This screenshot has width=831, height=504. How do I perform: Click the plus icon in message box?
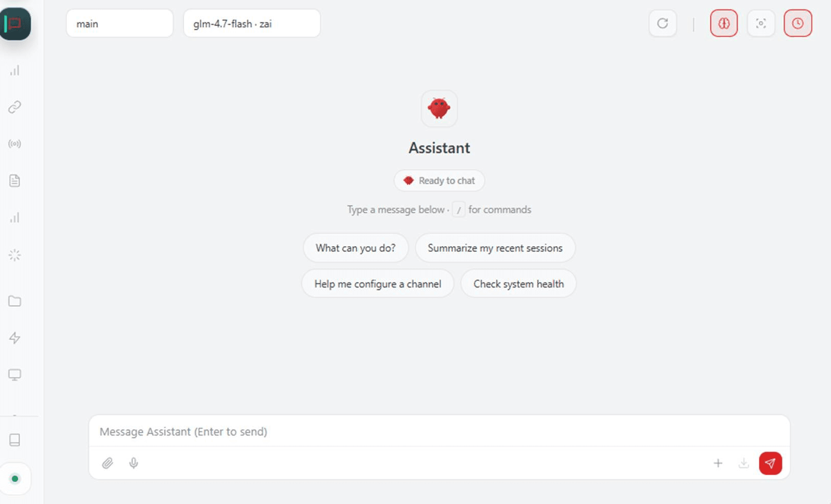pyautogui.click(x=718, y=463)
